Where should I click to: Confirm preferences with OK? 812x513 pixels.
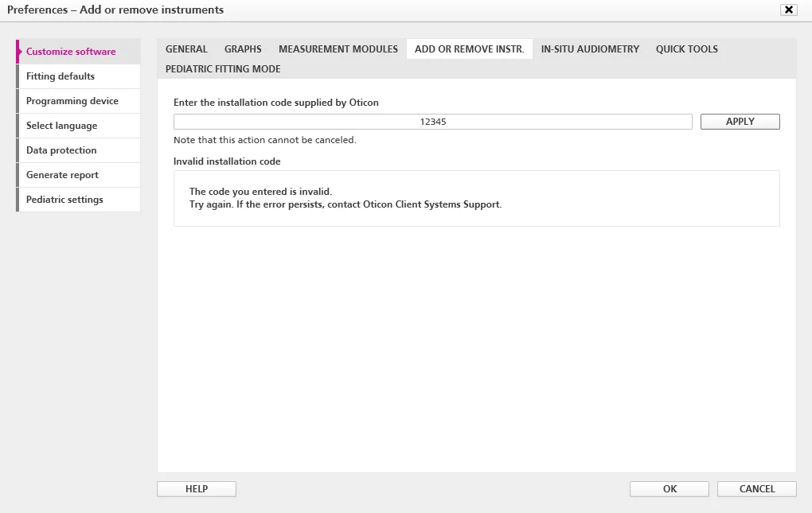click(670, 489)
